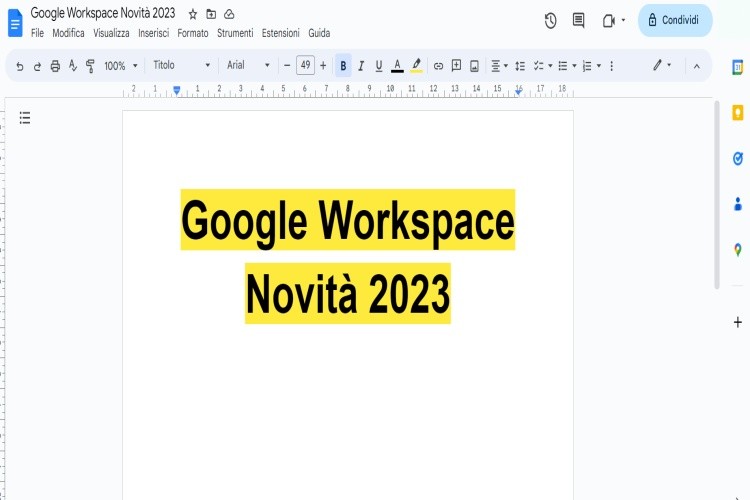Screen dimensions: 750x500
Task: Open the Formato menu
Action: point(193,33)
